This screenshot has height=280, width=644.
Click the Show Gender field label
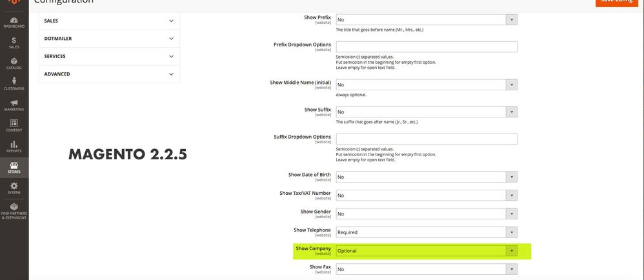coord(316,212)
